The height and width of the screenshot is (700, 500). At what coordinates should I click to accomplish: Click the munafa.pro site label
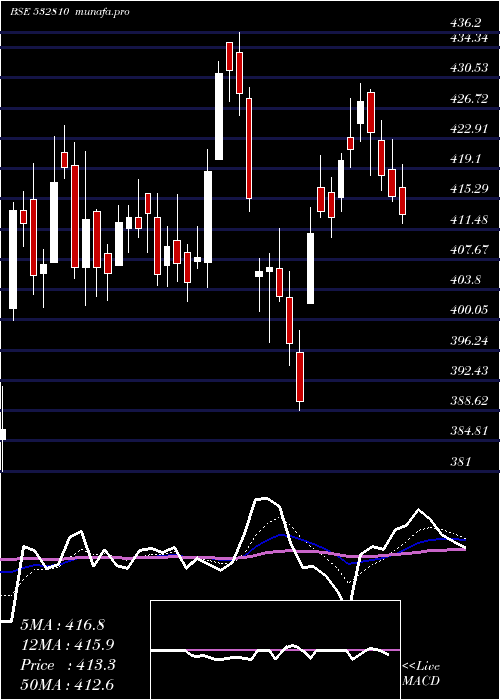pos(102,12)
